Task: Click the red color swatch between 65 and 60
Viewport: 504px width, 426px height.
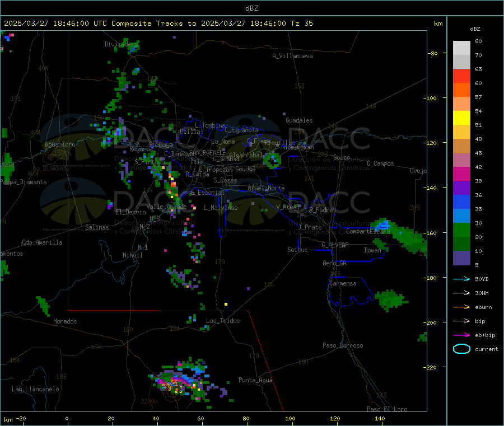Action: [x=461, y=76]
